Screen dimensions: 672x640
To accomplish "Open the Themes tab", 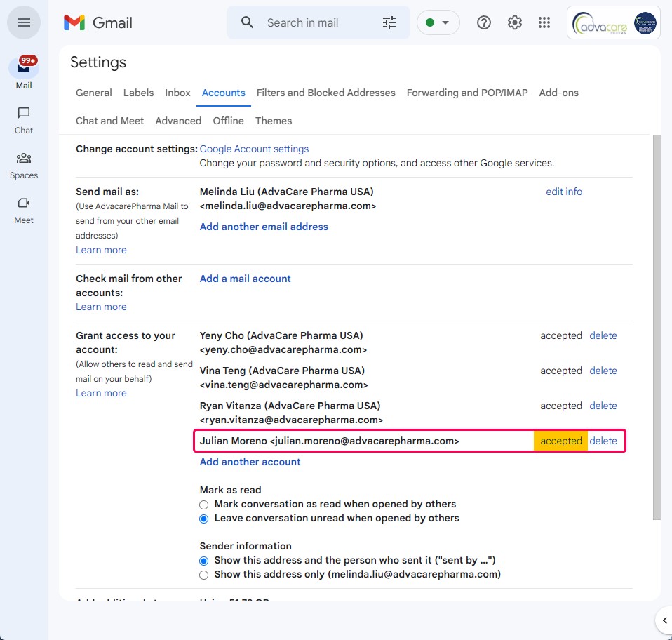I will [274, 121].
